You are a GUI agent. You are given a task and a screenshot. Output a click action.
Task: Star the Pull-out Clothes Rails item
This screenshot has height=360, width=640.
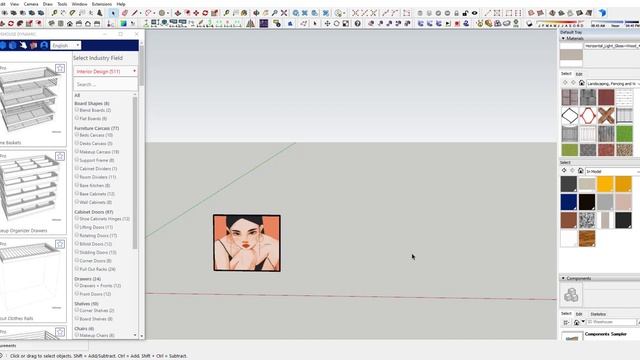pyautogui.click(x=60, y=244)
